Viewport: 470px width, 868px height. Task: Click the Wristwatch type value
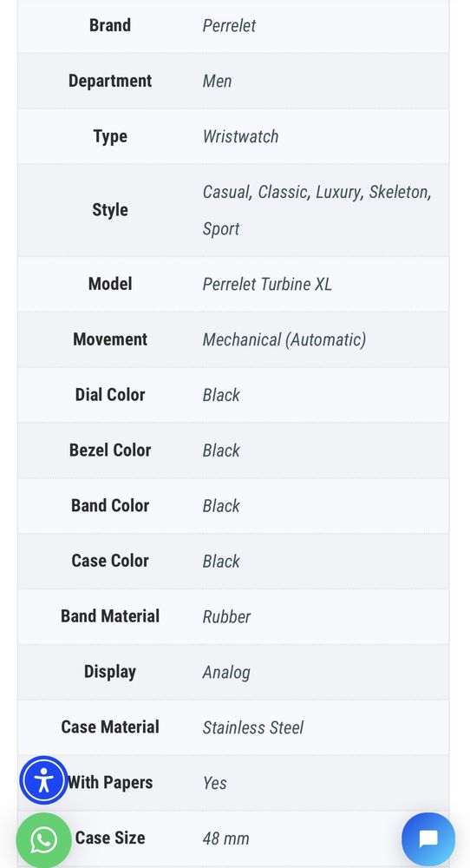tap(240, 136)
